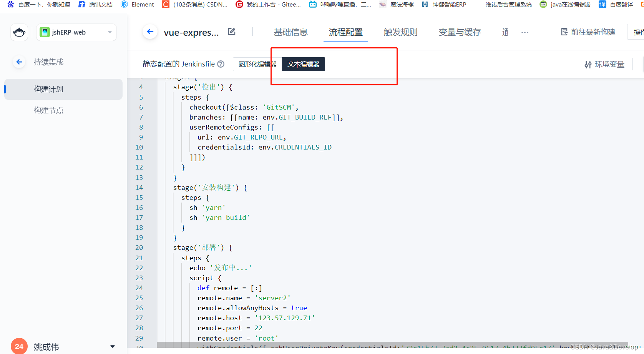Viewport: 644px width, 354px height.
Task: Click the stage('部署') code line
Action: coord(202,248)
